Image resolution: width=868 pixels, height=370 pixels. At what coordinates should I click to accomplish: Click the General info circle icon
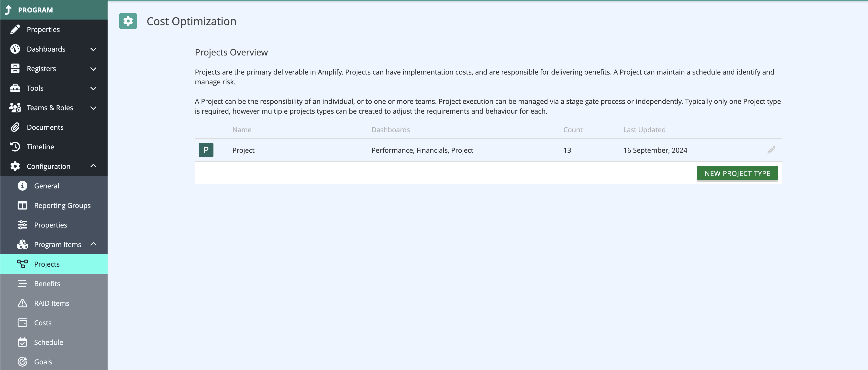[x=22, y=186]
